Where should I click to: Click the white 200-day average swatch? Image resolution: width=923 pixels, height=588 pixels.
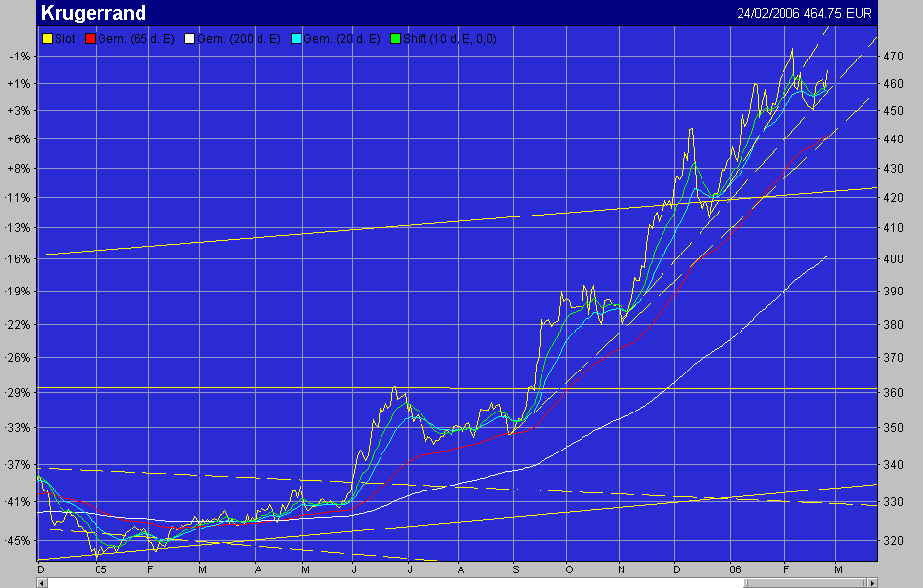pyautogui.click(x=189, y=39)
